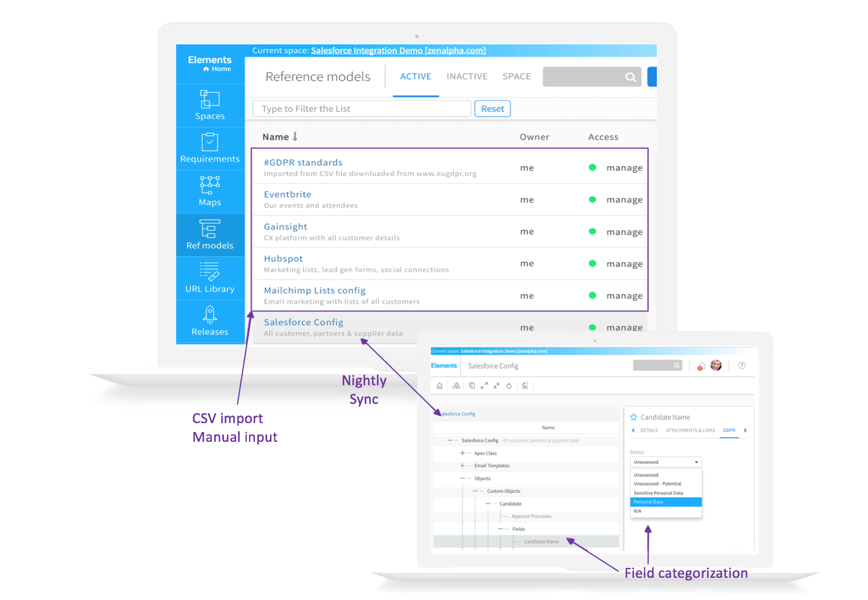Viewport: 868px width, 600px height.
Task: Open the Status dropdown showing Unassessed
Action: [666, 462]
